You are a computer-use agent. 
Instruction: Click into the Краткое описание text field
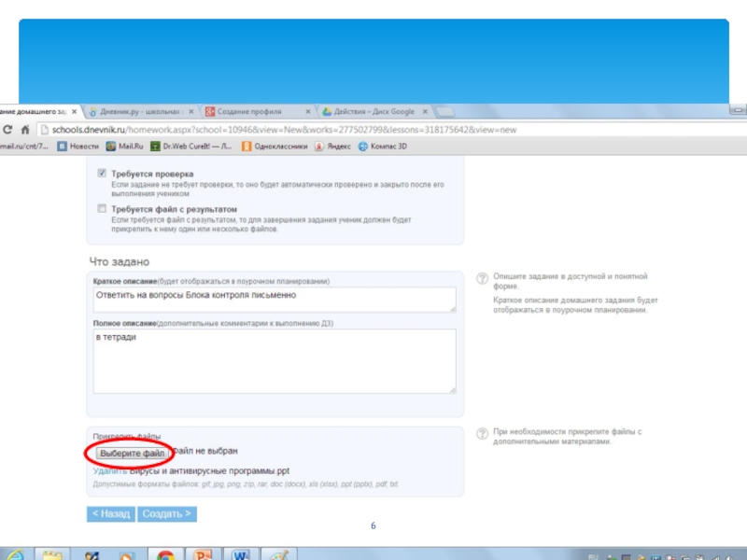click(x=275, y=300)
